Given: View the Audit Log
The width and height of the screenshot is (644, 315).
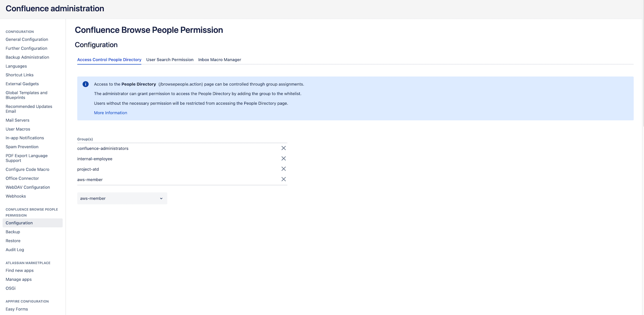Looking at the screenshot, I should [15, 250].
